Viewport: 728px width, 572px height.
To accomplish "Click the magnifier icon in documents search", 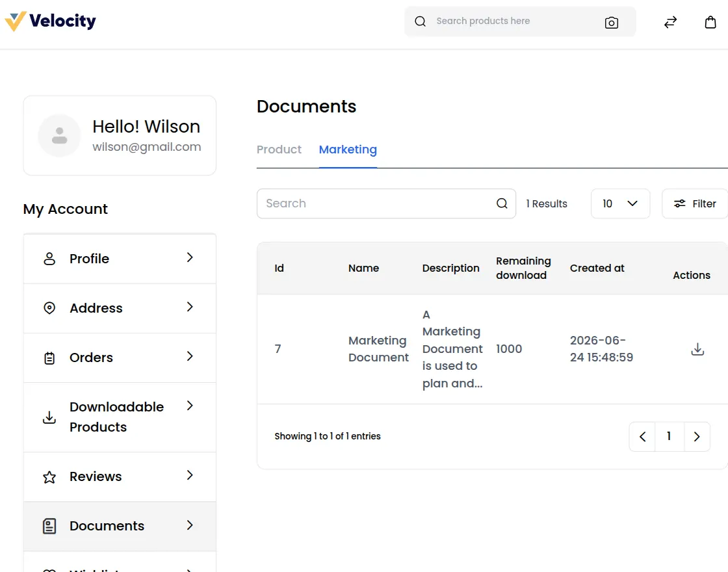I will 502,203.
